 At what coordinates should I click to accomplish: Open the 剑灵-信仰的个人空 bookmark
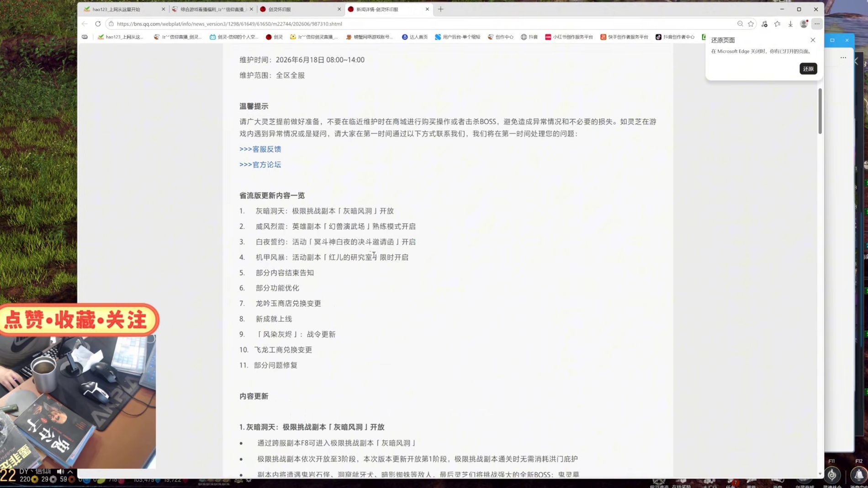[234, 37]
